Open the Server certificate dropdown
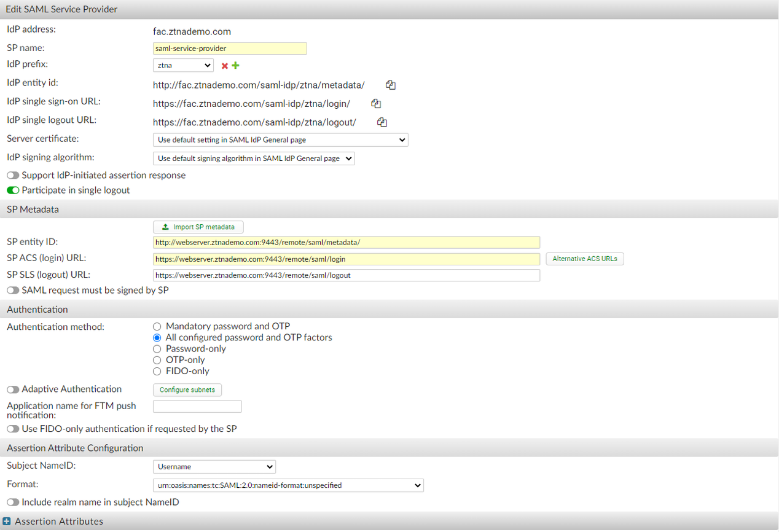 tap(280, 139)
